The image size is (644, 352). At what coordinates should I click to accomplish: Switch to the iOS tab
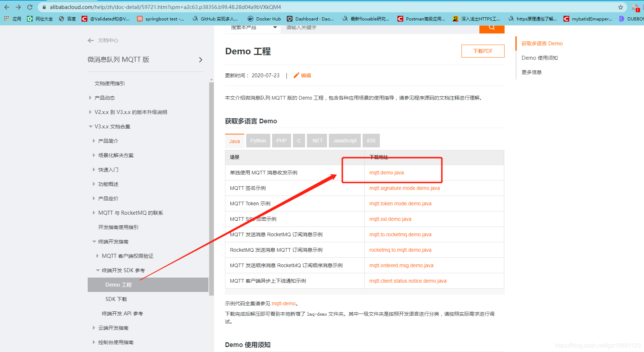pos(371,141)
